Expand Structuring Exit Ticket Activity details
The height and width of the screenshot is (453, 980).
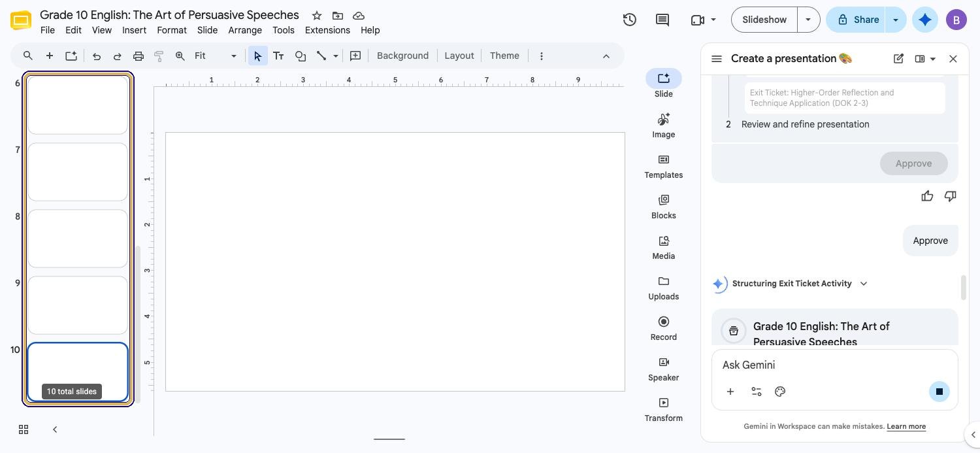(864, 284)
